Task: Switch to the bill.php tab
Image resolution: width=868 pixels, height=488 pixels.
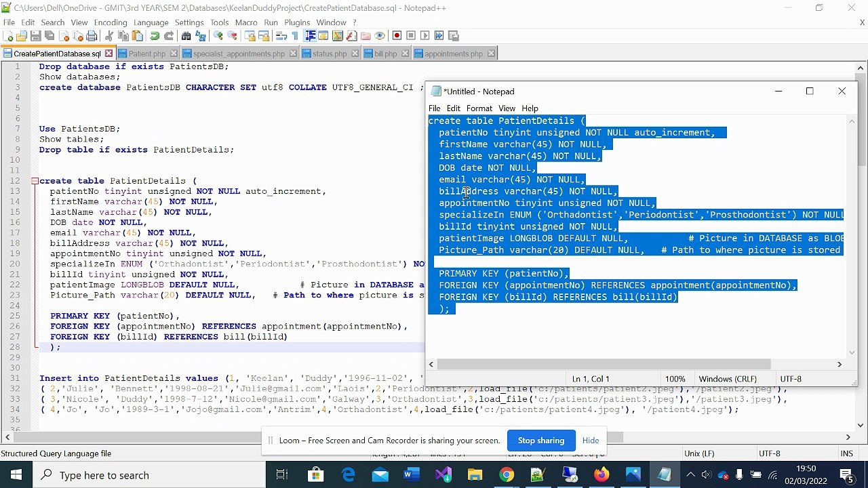Action: click(x=385, y=54)
